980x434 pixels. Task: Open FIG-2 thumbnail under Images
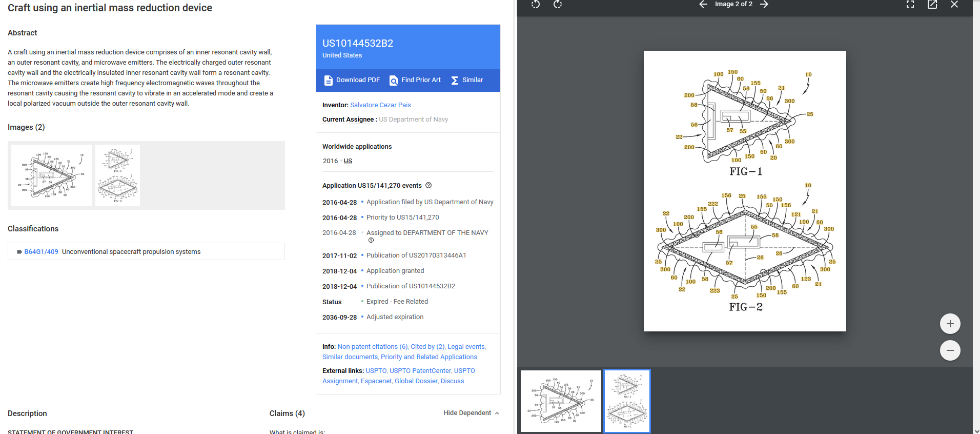coord(117,175)
